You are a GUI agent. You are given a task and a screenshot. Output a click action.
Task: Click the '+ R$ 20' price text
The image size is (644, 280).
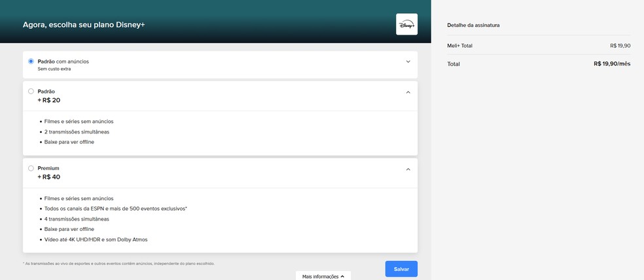pyautogui.click(x=49, y=100)
